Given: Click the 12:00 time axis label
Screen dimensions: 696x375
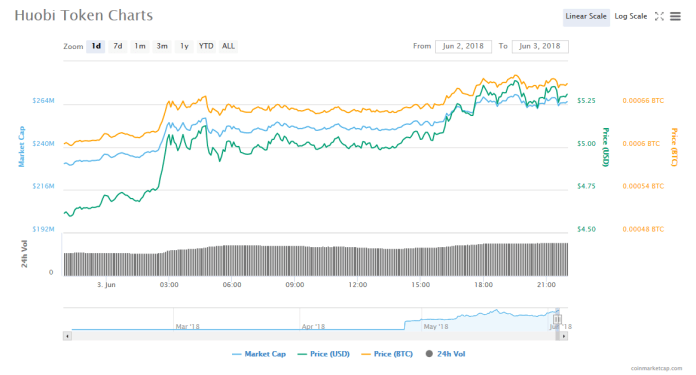Looking at the screenshot, I should point(358,284).
